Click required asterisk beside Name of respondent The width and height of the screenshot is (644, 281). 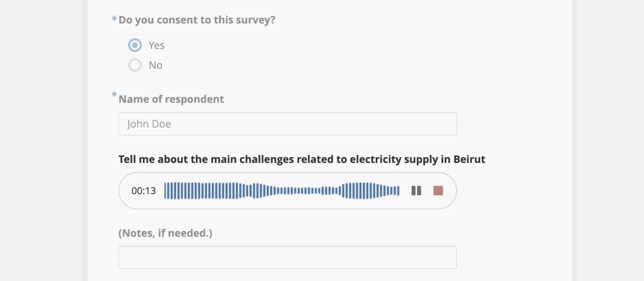coord(114,94)
